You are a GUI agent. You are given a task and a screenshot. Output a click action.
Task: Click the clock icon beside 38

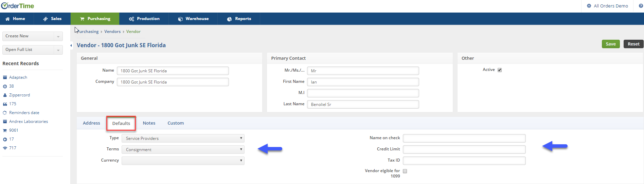click(x=5, y=86)
